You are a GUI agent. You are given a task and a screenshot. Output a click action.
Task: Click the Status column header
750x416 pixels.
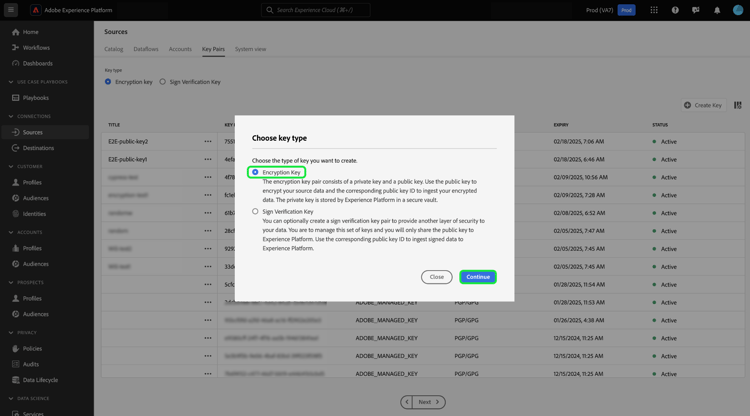[x=660, y=125]
